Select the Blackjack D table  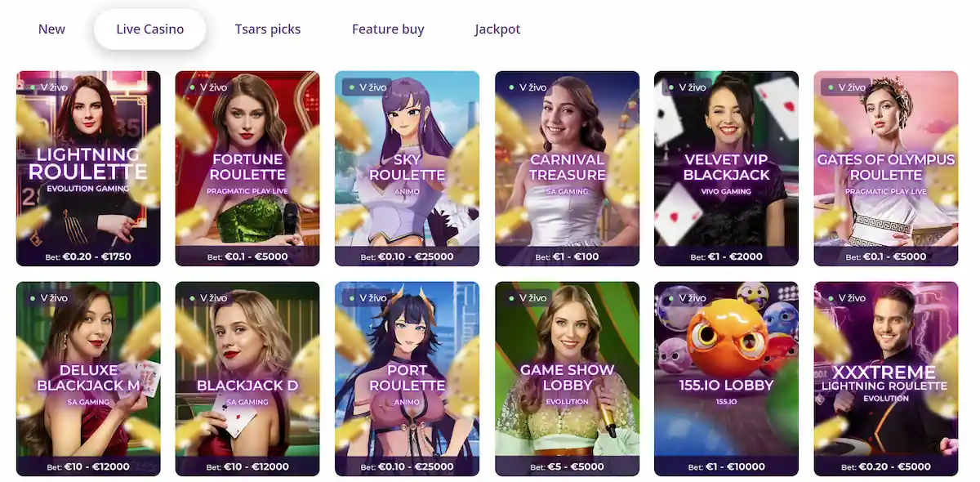tap(247, 379)
